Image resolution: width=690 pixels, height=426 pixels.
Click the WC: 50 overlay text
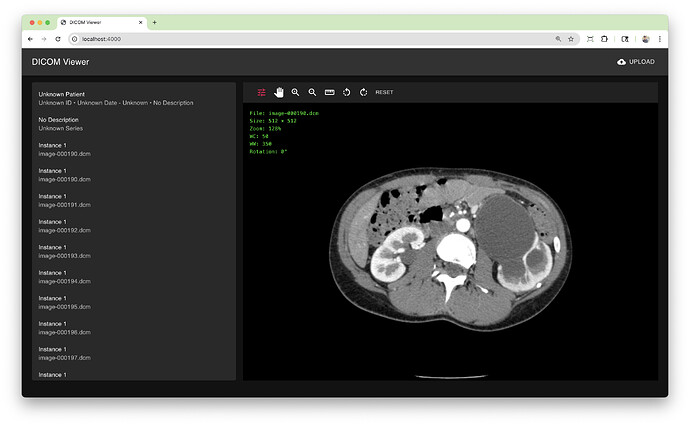[259, 136]
